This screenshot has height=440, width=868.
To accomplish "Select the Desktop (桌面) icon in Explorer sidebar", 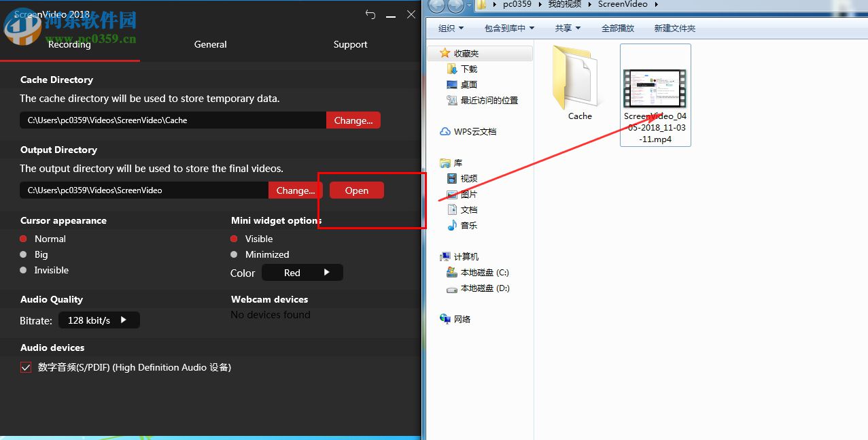I will pos(452,84).
